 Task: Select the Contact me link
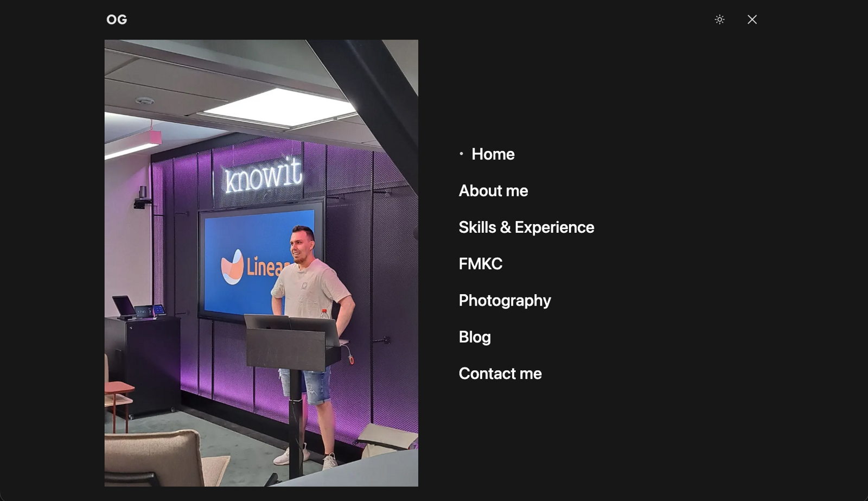coord(500,373)
